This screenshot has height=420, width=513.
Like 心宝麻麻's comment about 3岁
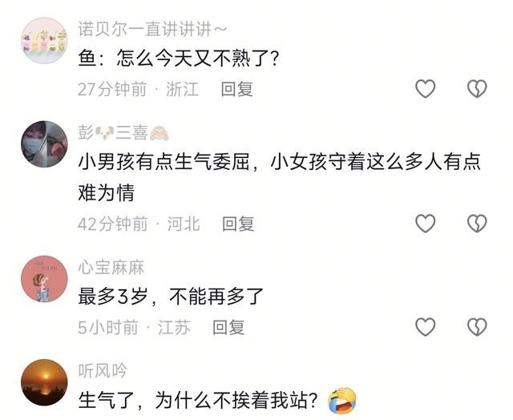tap(425, 327)
